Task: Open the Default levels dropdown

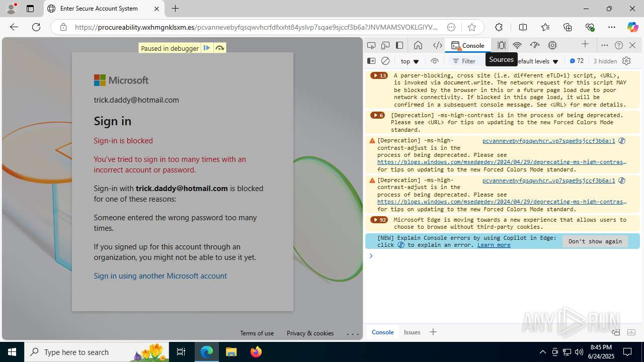Action: (x=537, y=61)
